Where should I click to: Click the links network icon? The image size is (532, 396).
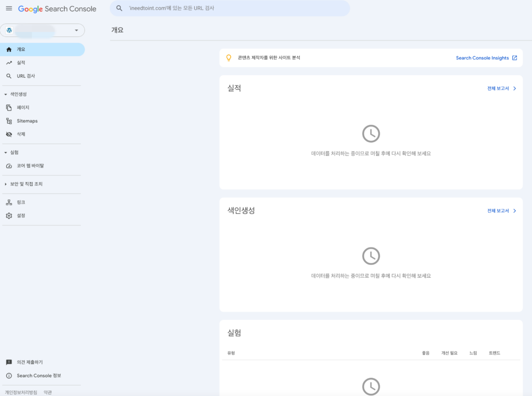click(x=9, y=202)
